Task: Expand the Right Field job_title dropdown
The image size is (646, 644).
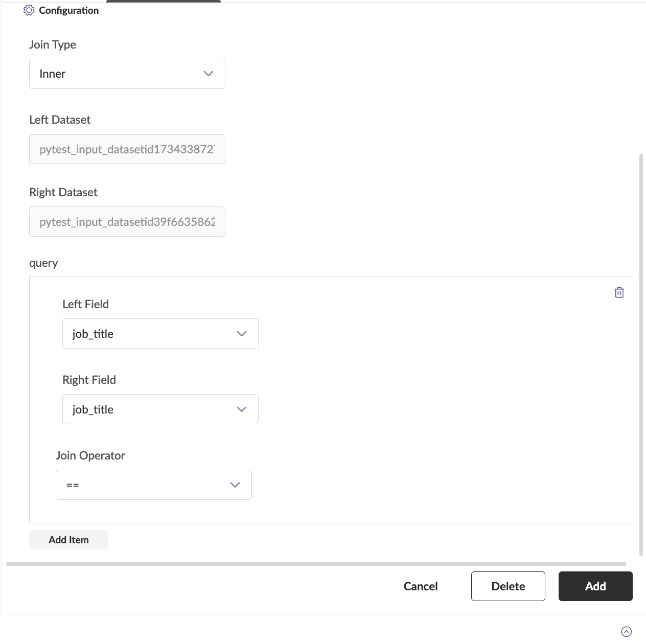Action: tap(160, 409)
